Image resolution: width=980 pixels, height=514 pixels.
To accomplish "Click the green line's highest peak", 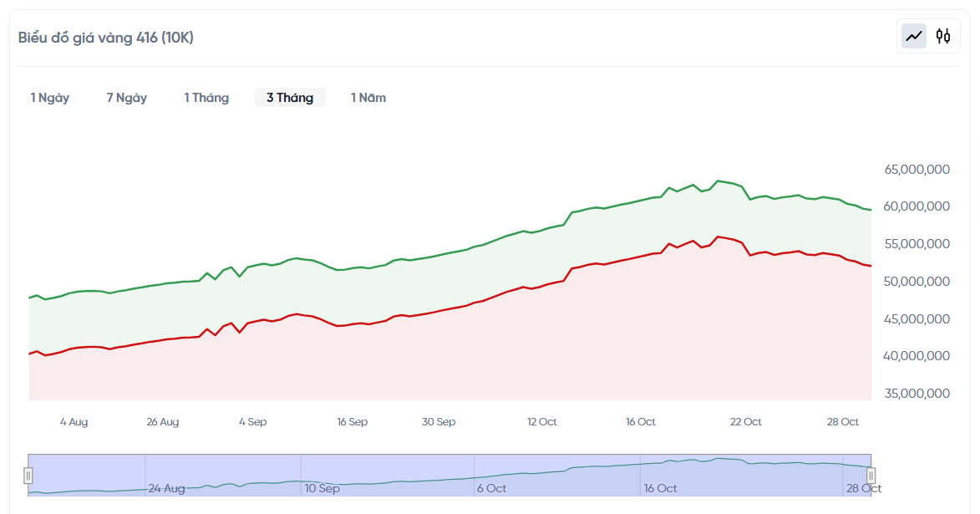I will pos(718,181).
